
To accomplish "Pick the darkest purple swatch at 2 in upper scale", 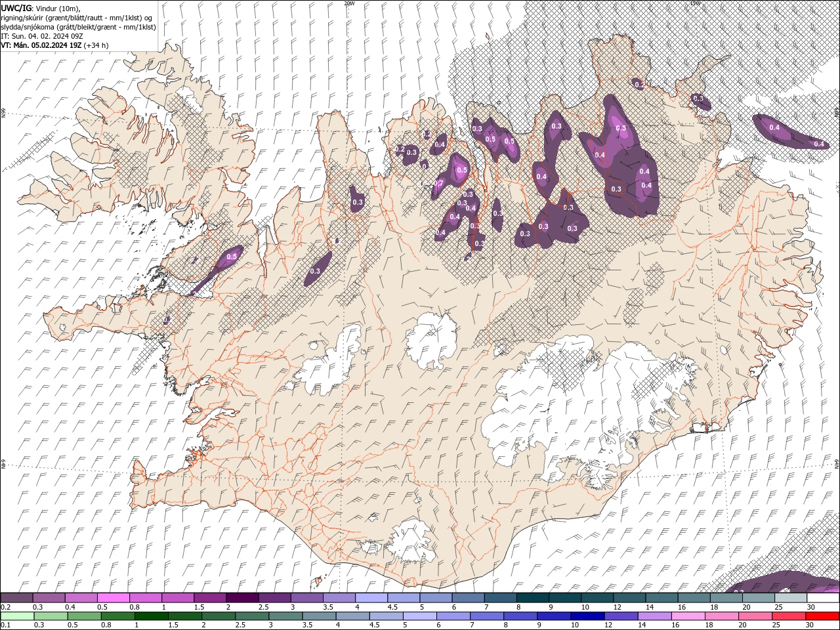I will point(241,598).
